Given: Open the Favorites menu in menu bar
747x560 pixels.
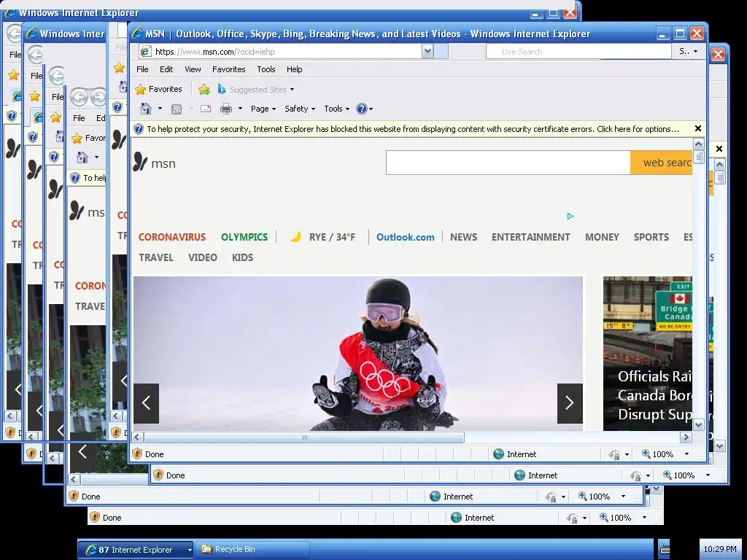Looking at the screenshot, I should pos(228,69).
